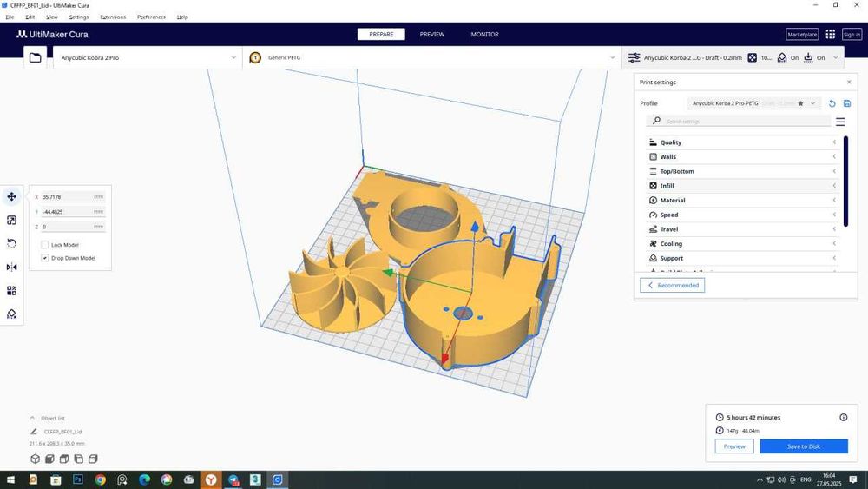The width and height of the screenshot is (868, 489).
Task: Collapse the Object list panel
Action: [x=32, y=418]
